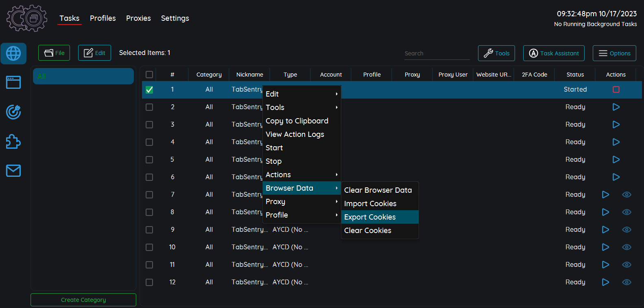Choose Clear Cookies

(380, 230)
